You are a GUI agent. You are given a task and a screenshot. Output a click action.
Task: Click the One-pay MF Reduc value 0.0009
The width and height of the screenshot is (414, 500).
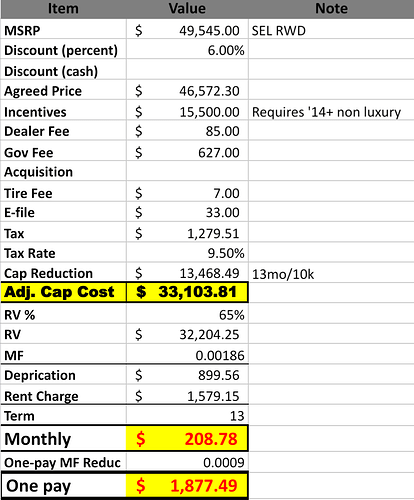click(187, 462)
